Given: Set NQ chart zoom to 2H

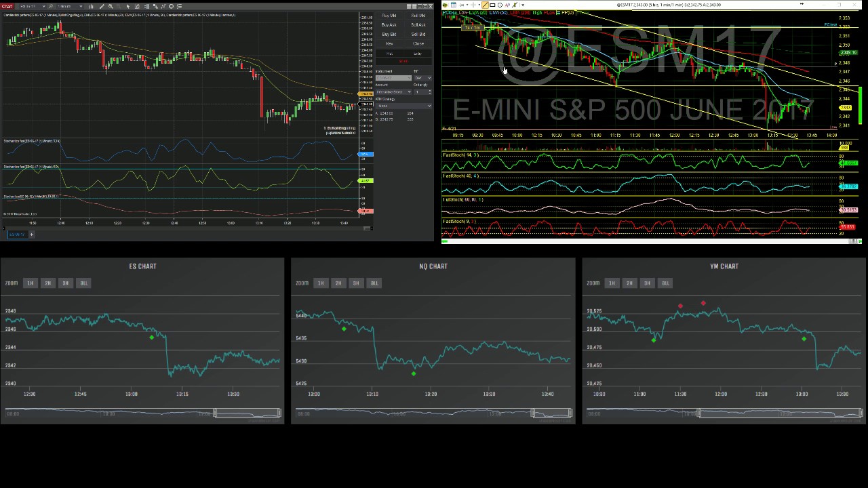Looking at the screenshot, I should (338, 283).
